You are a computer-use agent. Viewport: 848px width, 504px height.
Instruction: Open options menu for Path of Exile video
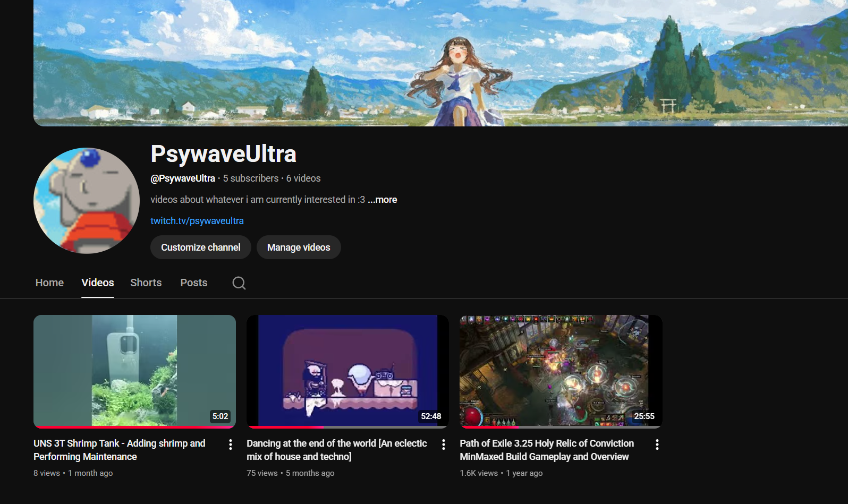[657, 445]
